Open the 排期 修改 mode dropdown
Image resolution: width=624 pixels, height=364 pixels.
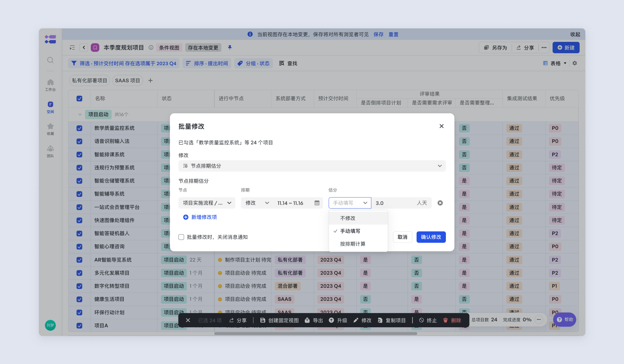[257, 203]
